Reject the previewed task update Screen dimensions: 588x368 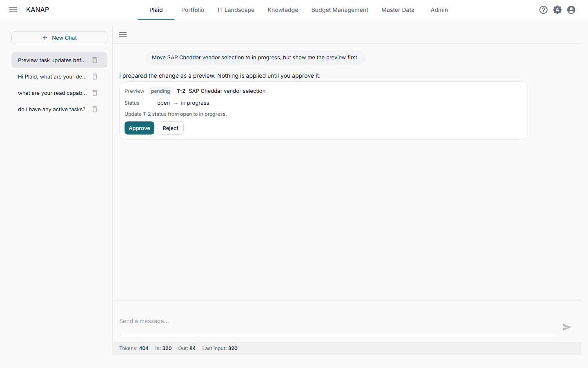(x=171, y=128)
